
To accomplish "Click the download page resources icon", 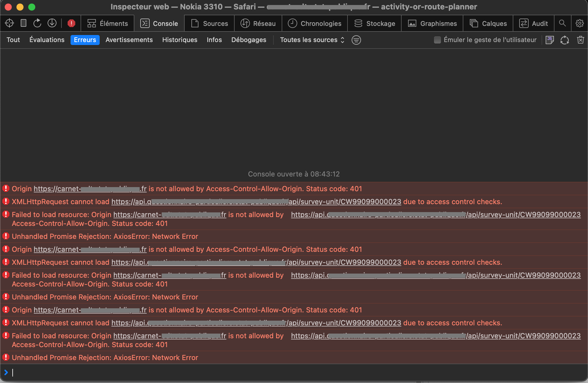I will [x=52, y=23].
